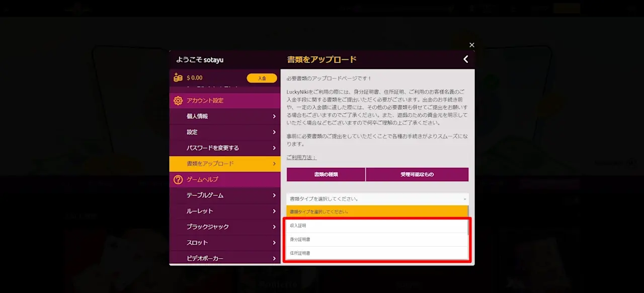
Task: Close the dialog with the X icon
Action: click(471, 45)
